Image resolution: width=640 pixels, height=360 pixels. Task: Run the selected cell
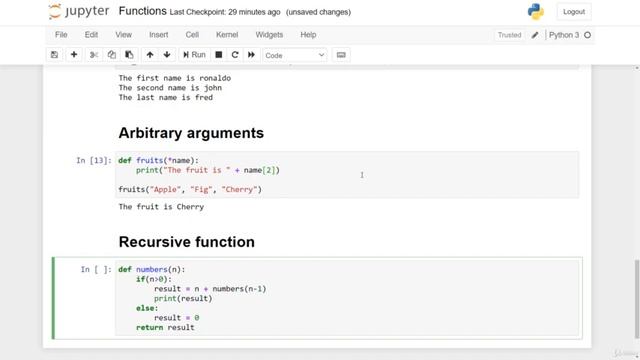[x=194, y=55]
